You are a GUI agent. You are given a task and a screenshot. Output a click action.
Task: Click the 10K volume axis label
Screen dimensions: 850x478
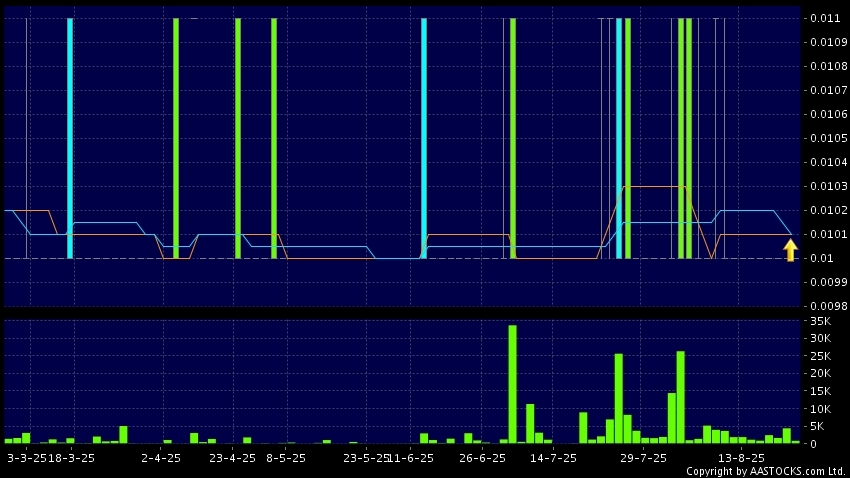point(820,409)
